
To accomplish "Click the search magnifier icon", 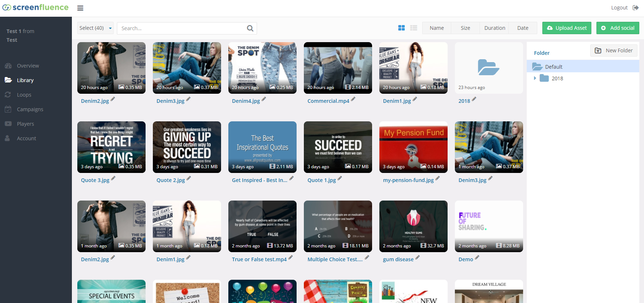I will pos(250,28).
